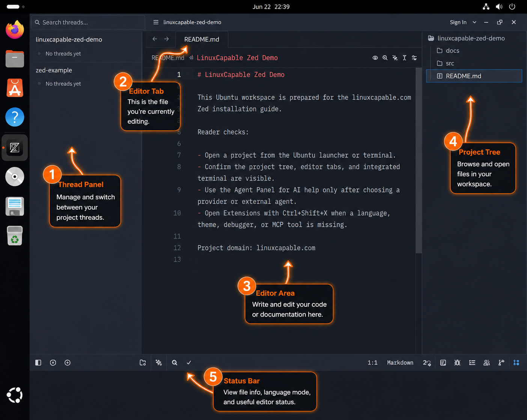The height and width of the screenshot is (420, 527).
Task: Open the disc drive icon in dock
Action: tap(15, 177)
